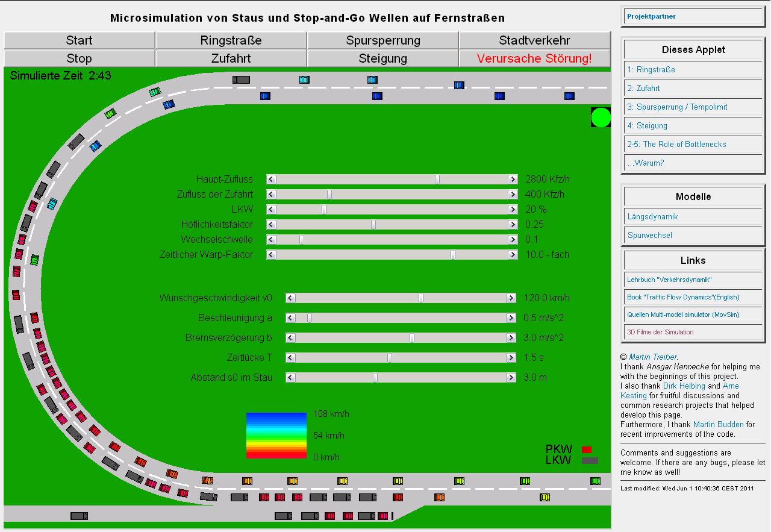
Task: Click left arrow of Zufluss der Zufahrt slider
Action: click(271, 195)
